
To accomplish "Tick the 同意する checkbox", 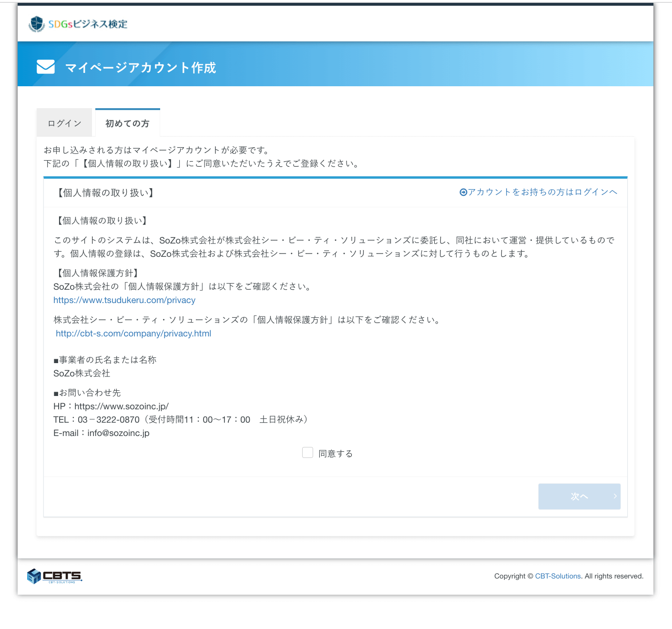I will [x=307, y=453].
